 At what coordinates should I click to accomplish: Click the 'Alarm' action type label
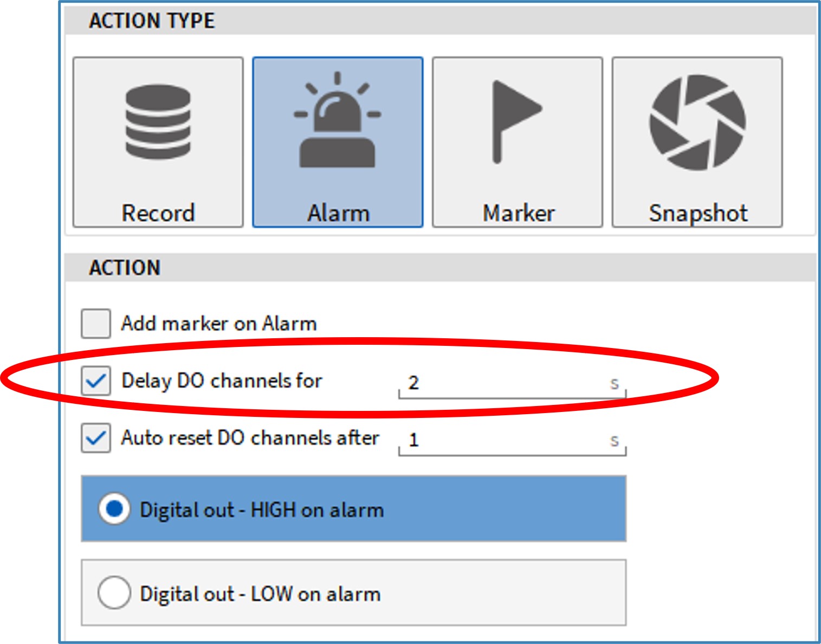(338, 213)
